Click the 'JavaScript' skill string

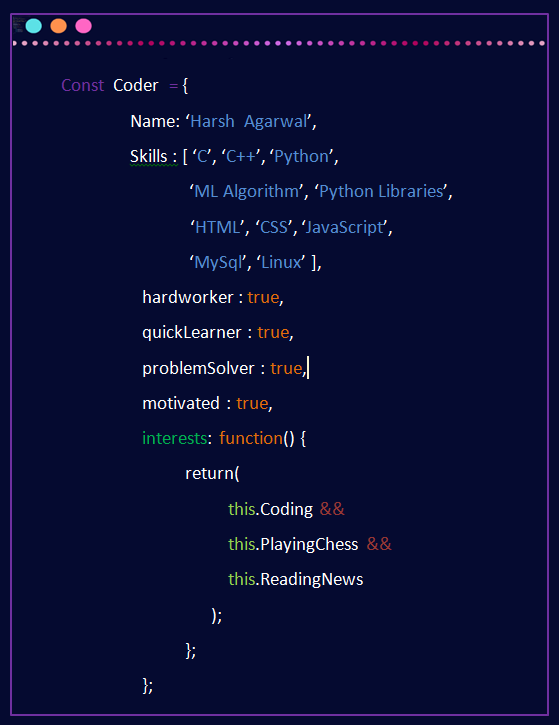344,227
